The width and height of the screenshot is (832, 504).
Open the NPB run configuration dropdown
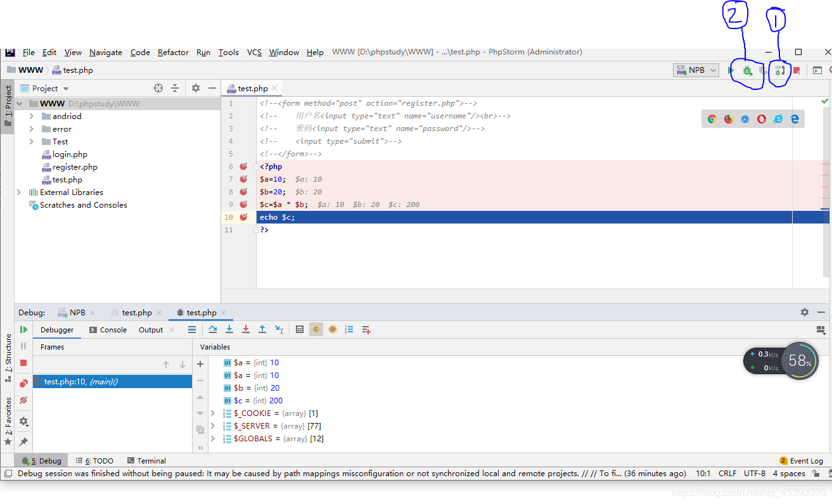point(696,70)
